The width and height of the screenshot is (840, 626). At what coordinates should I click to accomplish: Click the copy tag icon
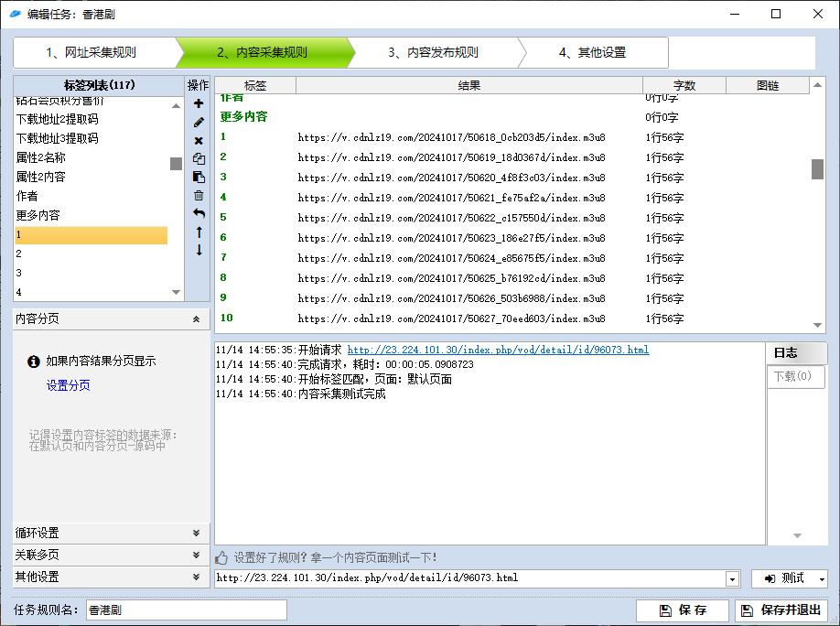click(199, 159)
